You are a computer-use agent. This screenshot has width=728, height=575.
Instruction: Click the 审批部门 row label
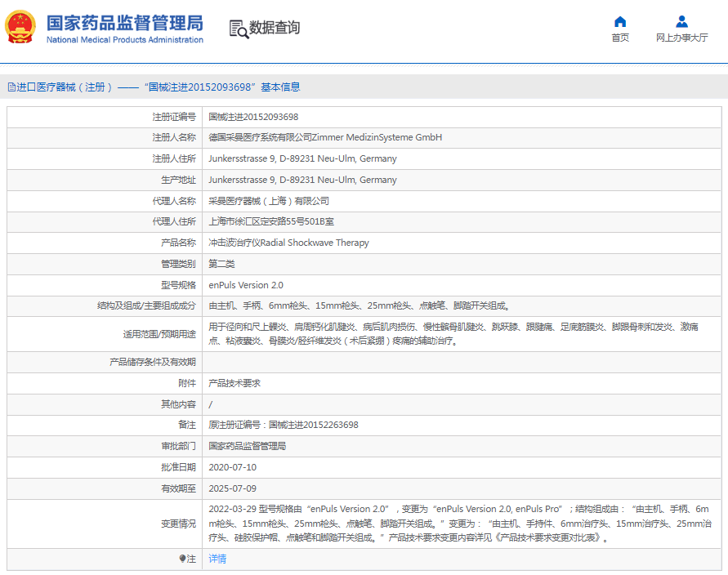pos(178,446)
